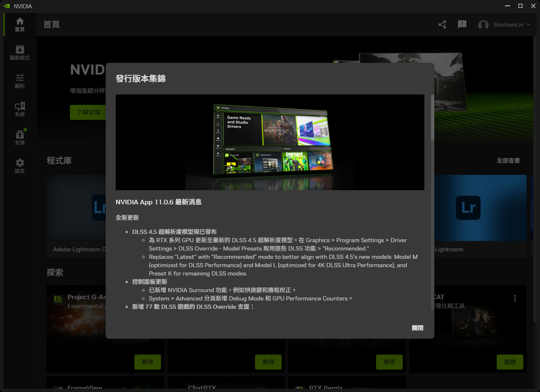Click the green 了解详情 button
The height and width of the screenshot is (392, 540).
pyautogui.click(x=88, y=112)
